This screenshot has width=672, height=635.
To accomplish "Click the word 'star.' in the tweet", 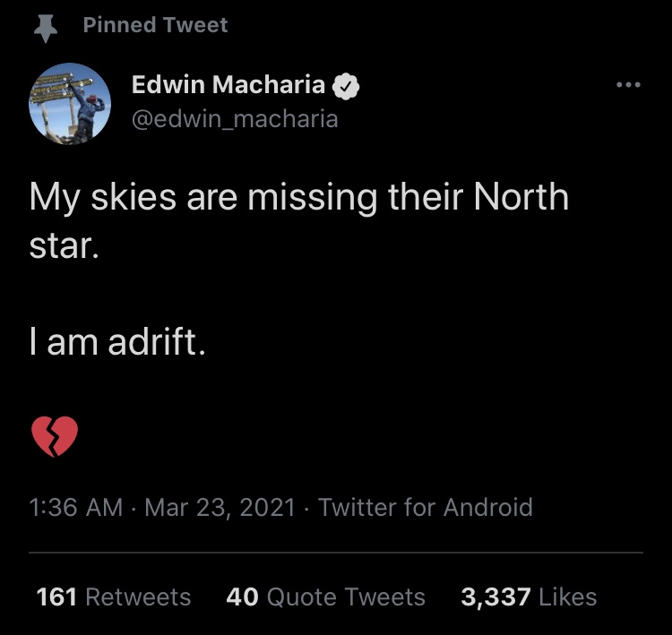I will 65,246.
